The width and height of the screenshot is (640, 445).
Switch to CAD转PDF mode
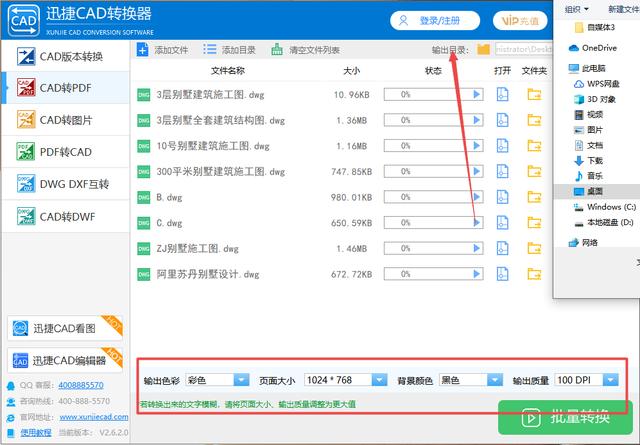66,88
